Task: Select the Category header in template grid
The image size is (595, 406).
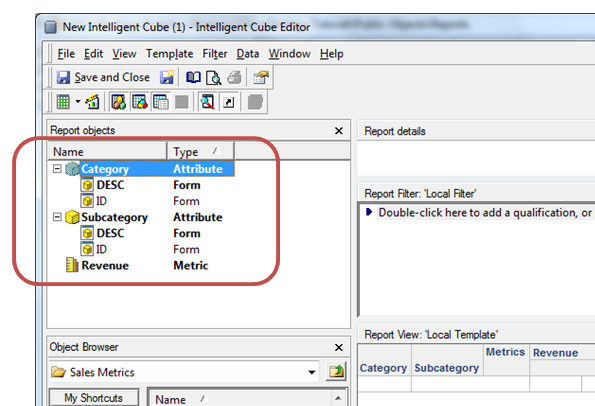Action: click(x=383, y=368)
